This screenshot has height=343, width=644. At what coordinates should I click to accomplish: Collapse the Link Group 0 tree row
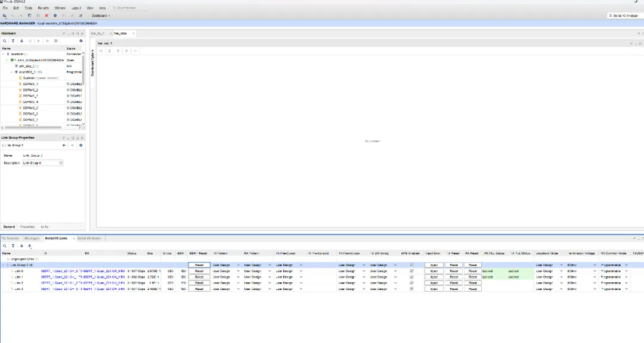[4, 265]
